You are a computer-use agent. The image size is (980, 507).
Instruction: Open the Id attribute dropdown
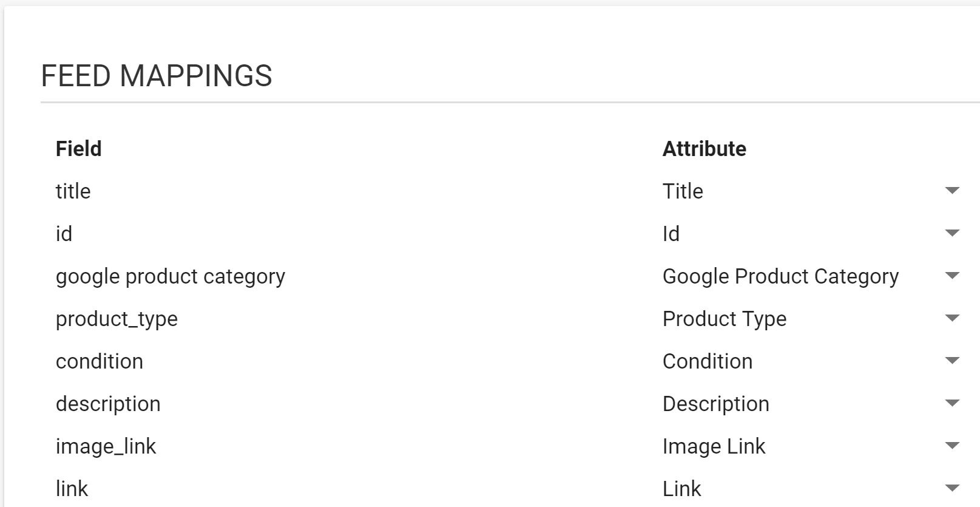(x=952, y=234)
